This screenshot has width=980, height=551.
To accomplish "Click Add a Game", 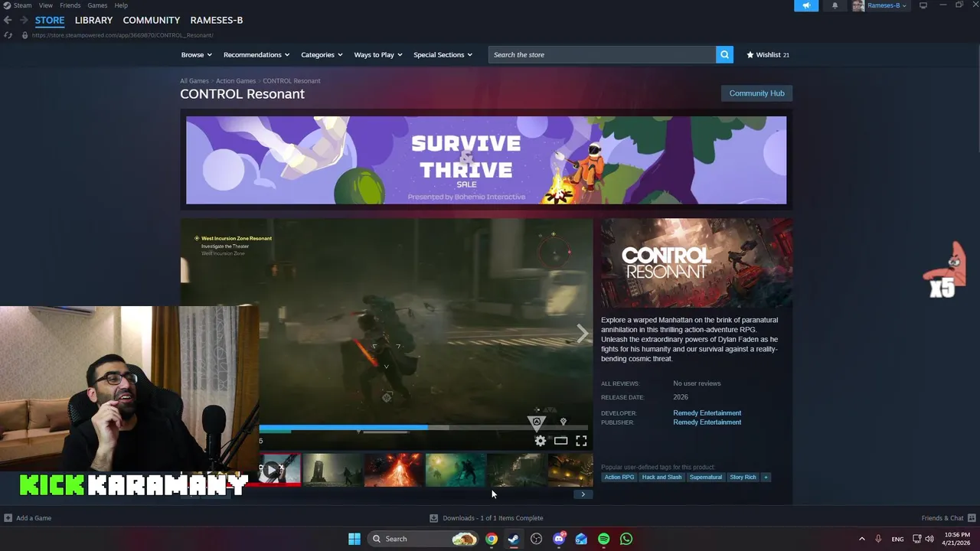I will (x=28, y=518).
